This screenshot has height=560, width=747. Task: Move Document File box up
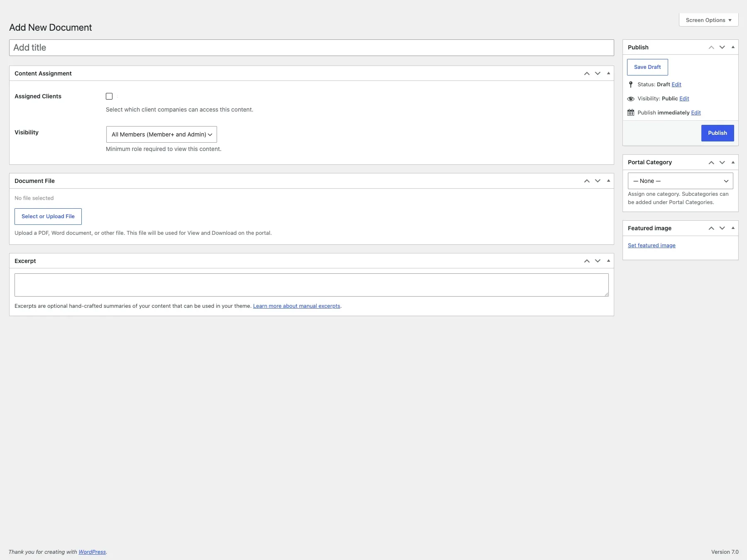(587, 181)
